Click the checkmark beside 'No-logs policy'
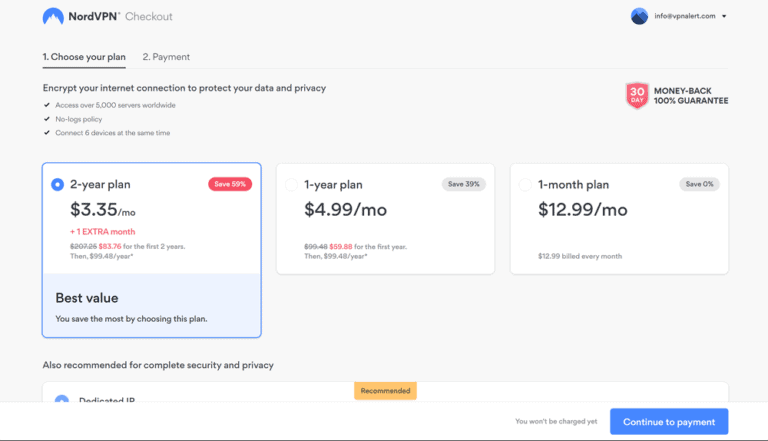 pyautogui.click(x=46, y=119)
